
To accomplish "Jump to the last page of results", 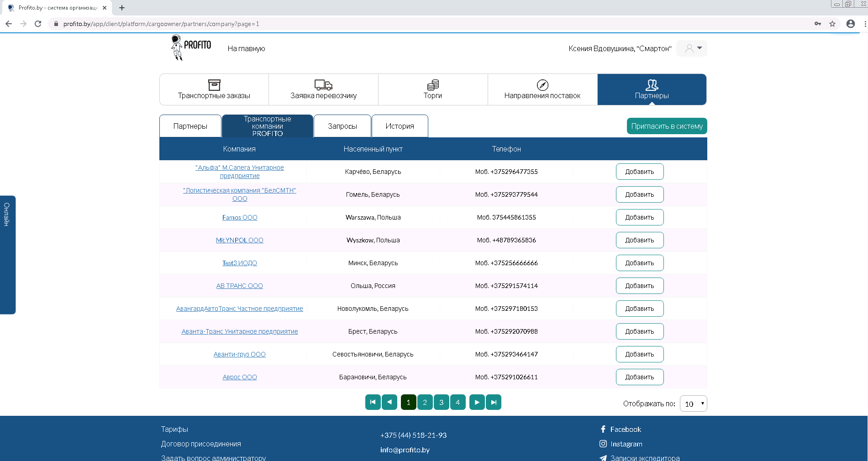I will (x=493, y=402).
